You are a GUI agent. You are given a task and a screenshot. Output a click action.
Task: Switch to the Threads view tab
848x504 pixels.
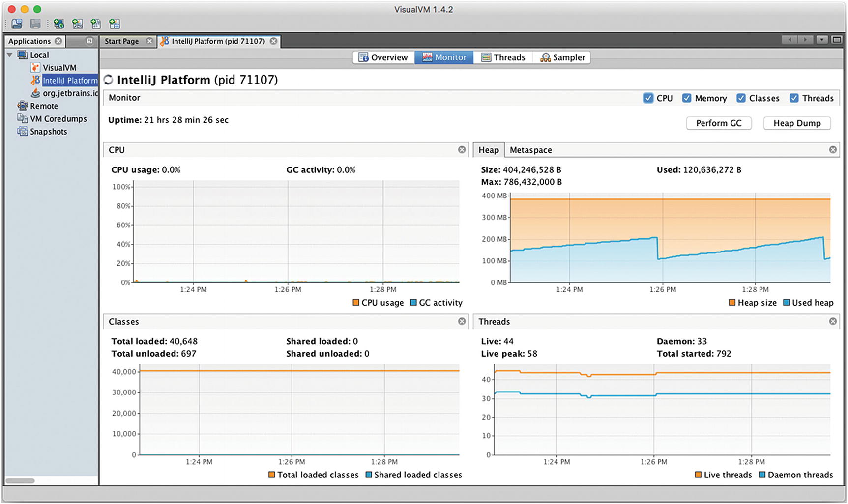(503, 57)
